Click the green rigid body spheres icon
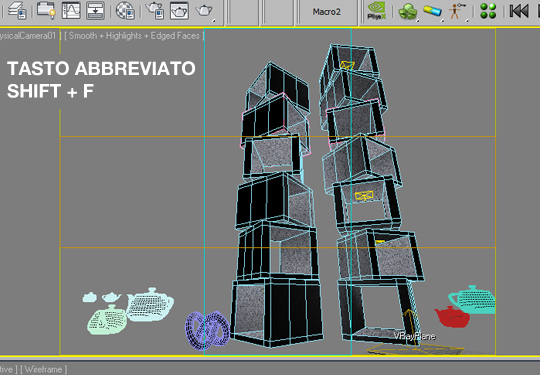540x375 pixels. [408, 11]
